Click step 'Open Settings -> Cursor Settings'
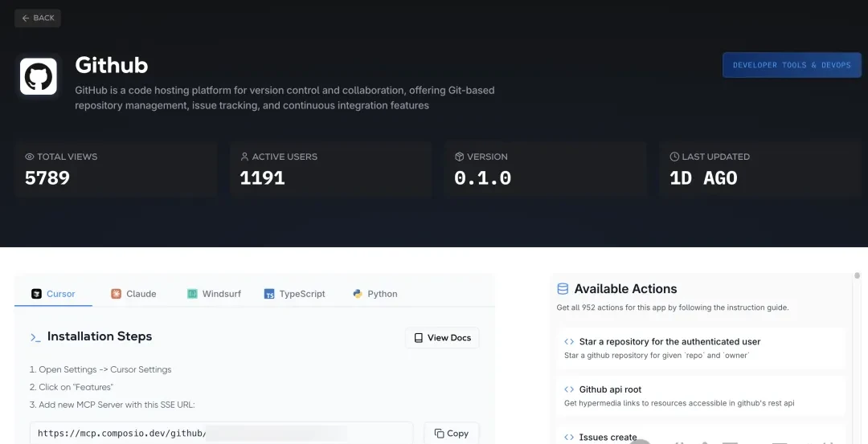 (100, 369)
